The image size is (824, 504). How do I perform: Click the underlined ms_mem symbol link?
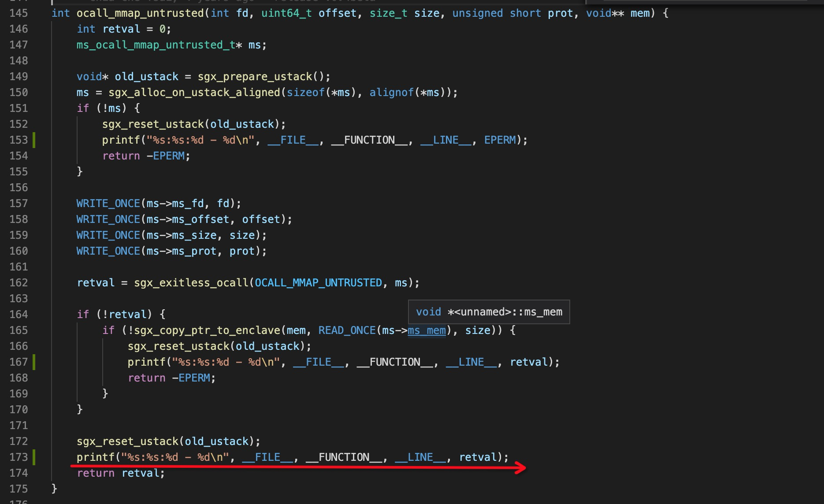click(427, 330)
